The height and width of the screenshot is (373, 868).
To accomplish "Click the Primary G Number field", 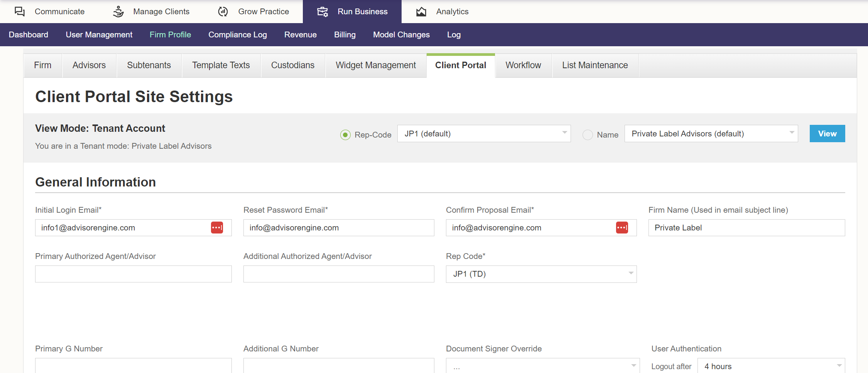I will click(133, 366).
